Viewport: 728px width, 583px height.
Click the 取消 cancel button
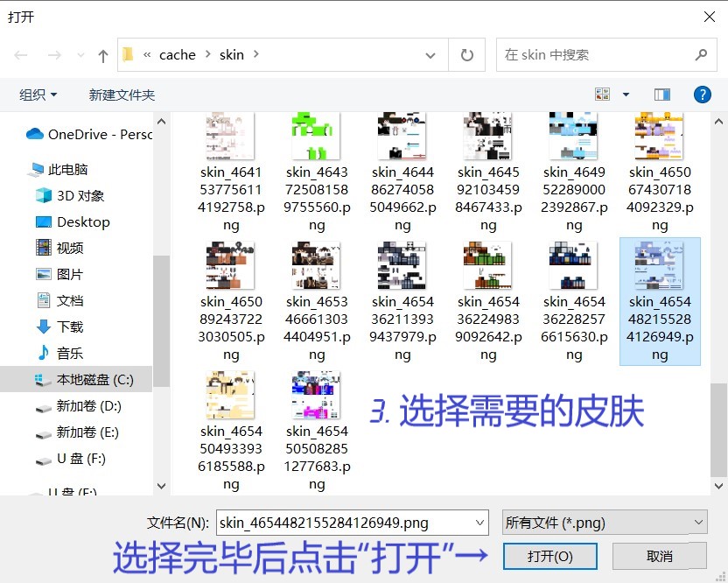pos(659,556)
